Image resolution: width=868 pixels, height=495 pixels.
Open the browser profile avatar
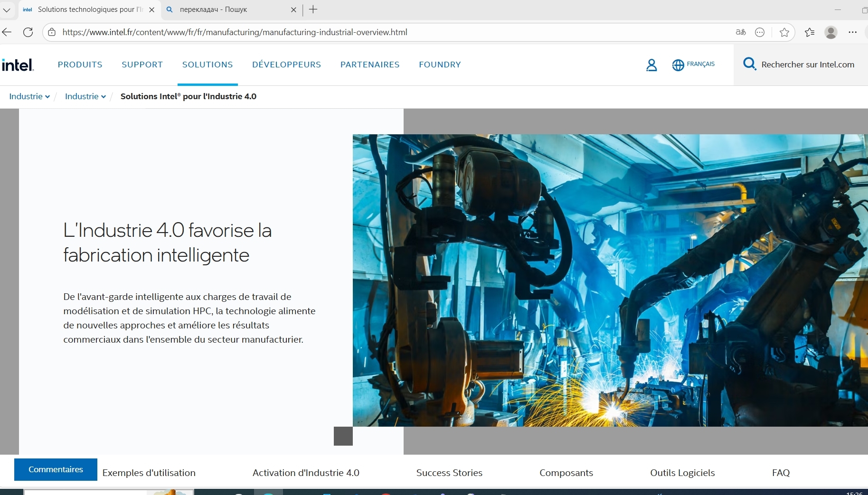[x=831, y=32]
